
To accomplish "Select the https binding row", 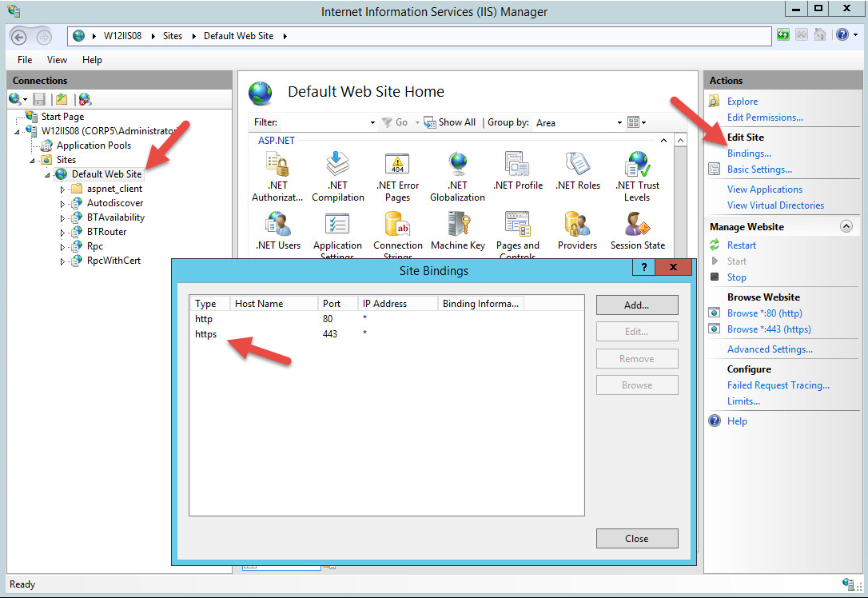I will (386, 334).
